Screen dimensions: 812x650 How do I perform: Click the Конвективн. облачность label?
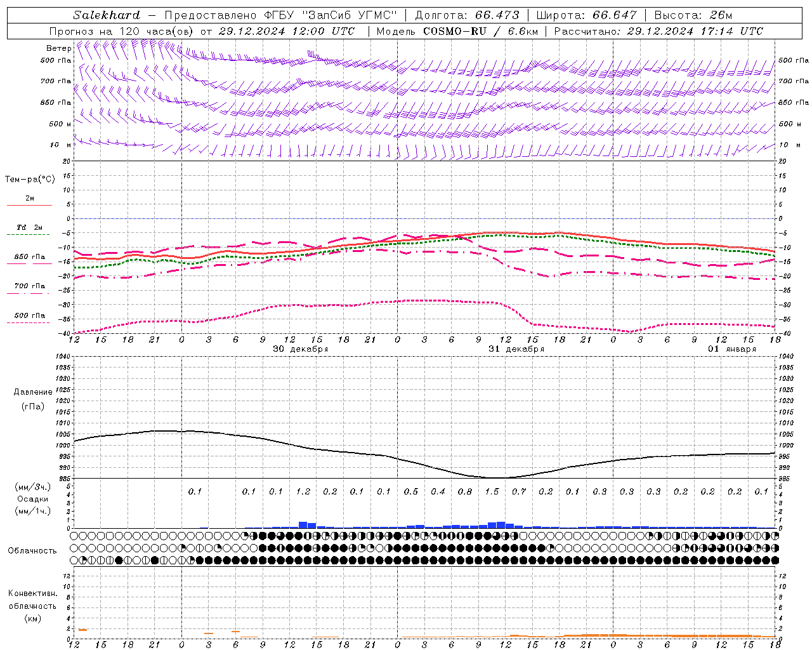click(32, 600)
